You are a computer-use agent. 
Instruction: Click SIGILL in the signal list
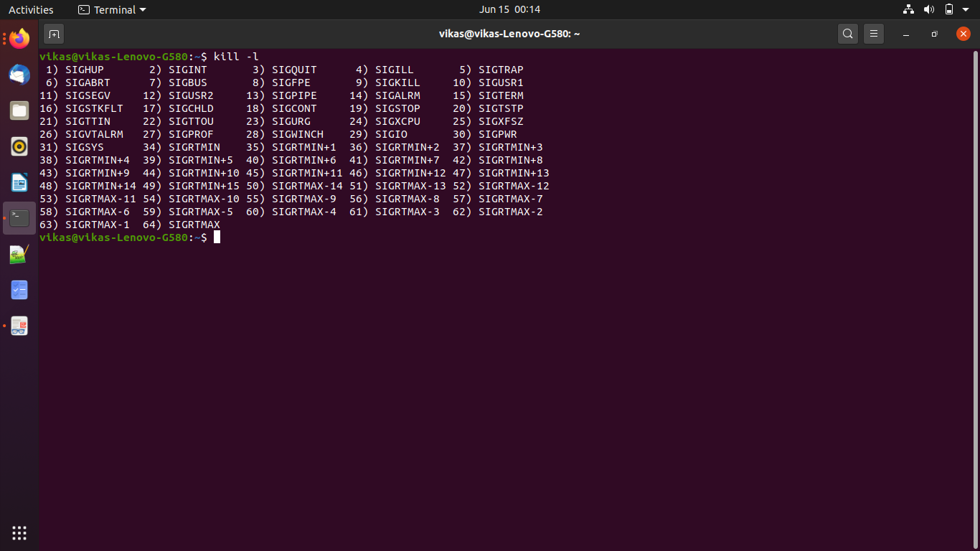point(395,70)
